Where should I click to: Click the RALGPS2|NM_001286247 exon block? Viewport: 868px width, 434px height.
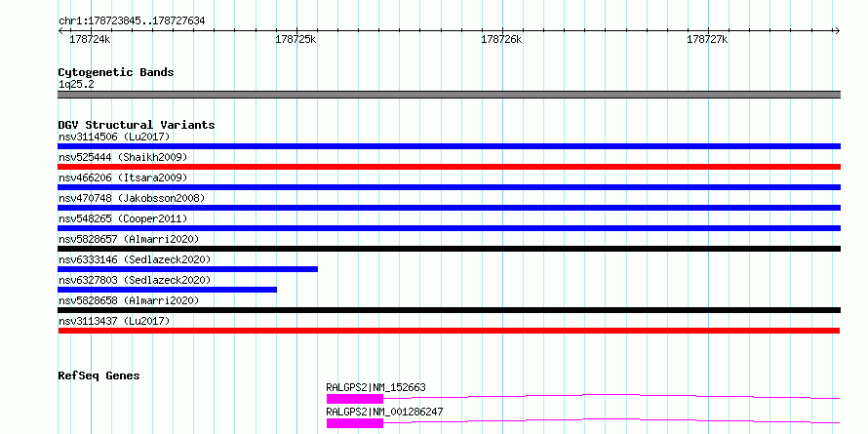click(x=355, y=423)
